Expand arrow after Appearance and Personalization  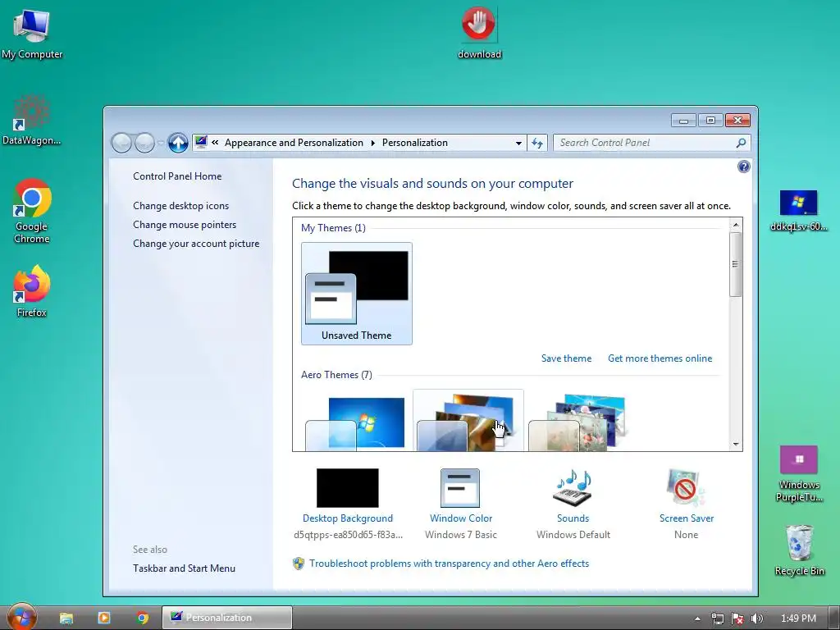[373, 143]
